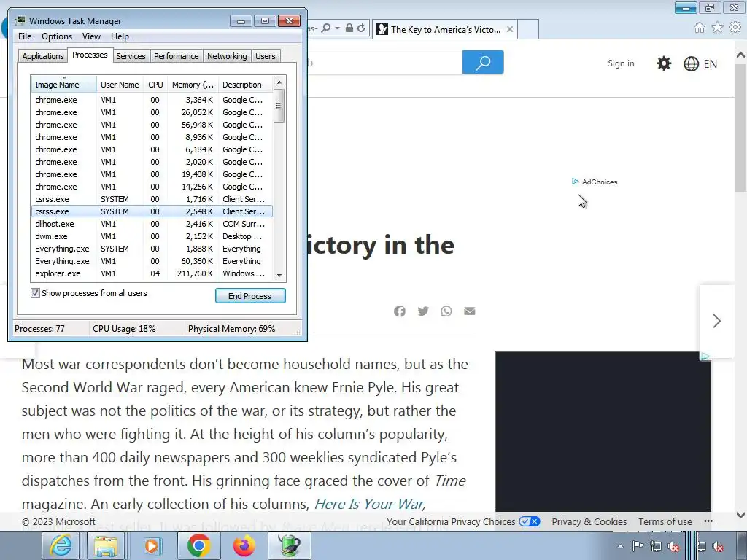Image resolution: width=747 pixels, height=560 pixels.
Task: Go to the next article chevron
Action: click(x=716, y=321)
